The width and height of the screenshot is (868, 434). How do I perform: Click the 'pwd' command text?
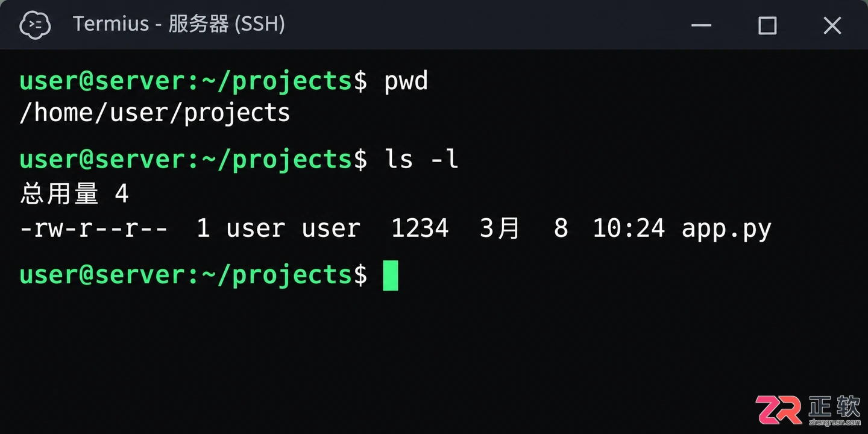(406, 80)
